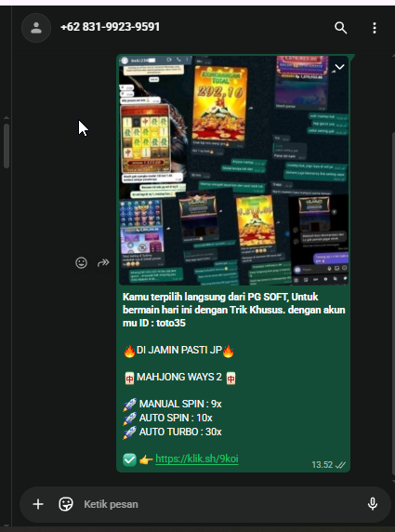
Task: Click the left panel scrollbar thumb
Action: coord(7,146)
